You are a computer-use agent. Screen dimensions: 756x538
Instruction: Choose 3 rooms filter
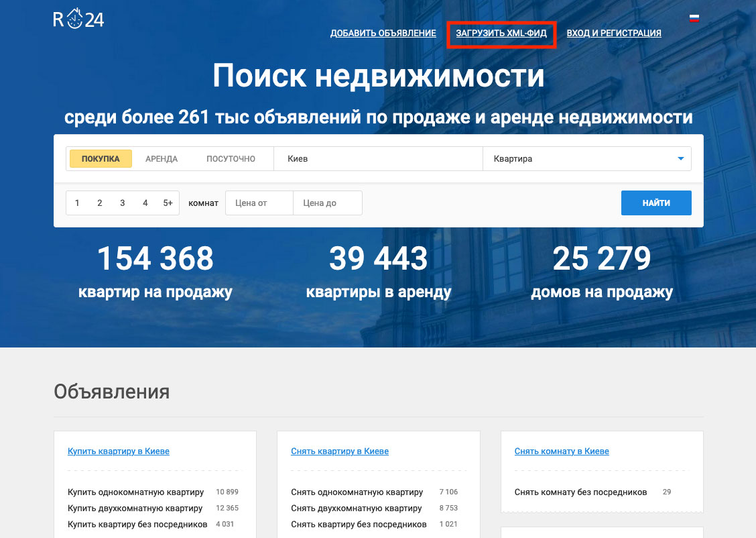(123, 203)
